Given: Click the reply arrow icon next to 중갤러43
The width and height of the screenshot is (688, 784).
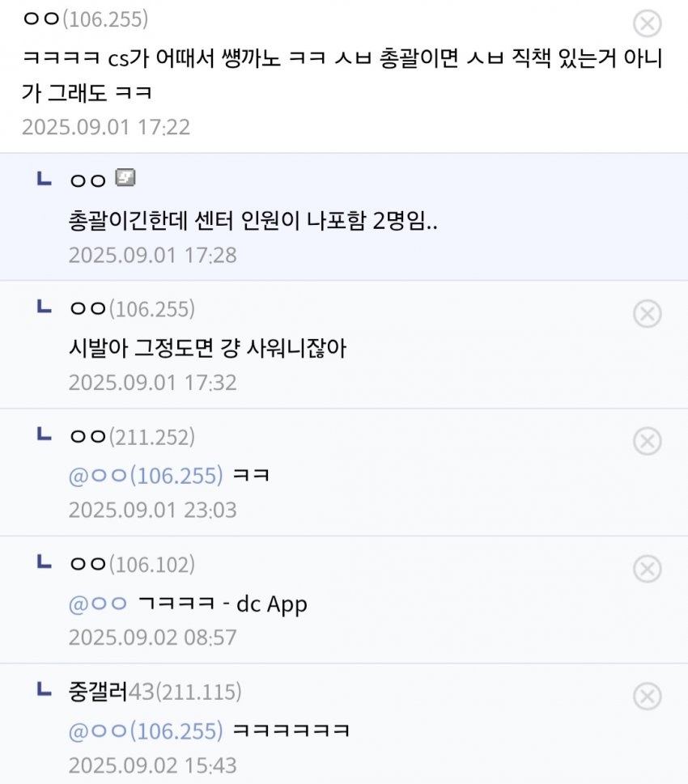Looking at the screenshot, I should (x=45, y=690).
